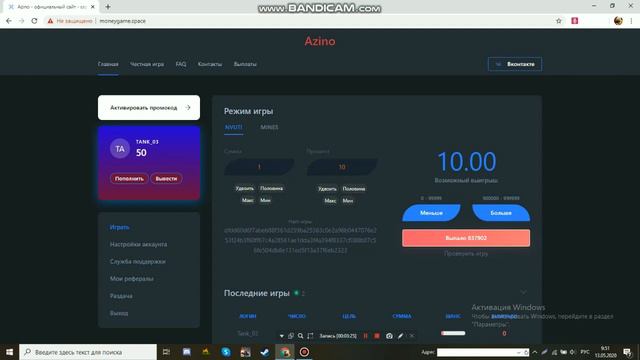This screenshot has width=640, height=360.
Task: Collapse Последние игры section chevron
Action: (x=524, y=292)
